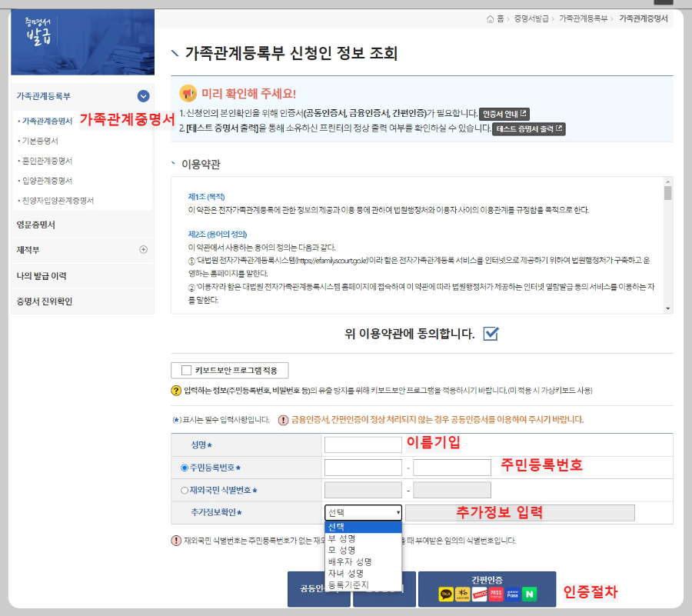Image resolution: width=692 pixels, height=616 pixels.
Task: Click 가족관계증명서 breadcrumb link
Action: tap(644, 18)
